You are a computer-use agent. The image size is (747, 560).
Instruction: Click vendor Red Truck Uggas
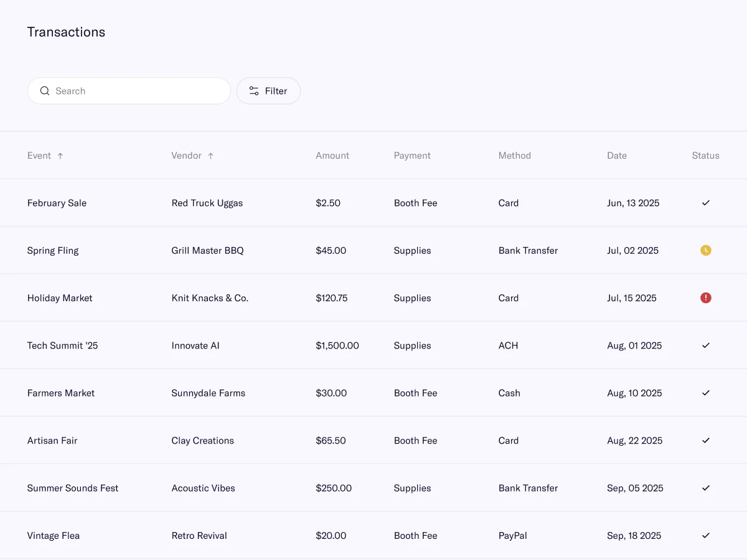[x=207, y=203]
